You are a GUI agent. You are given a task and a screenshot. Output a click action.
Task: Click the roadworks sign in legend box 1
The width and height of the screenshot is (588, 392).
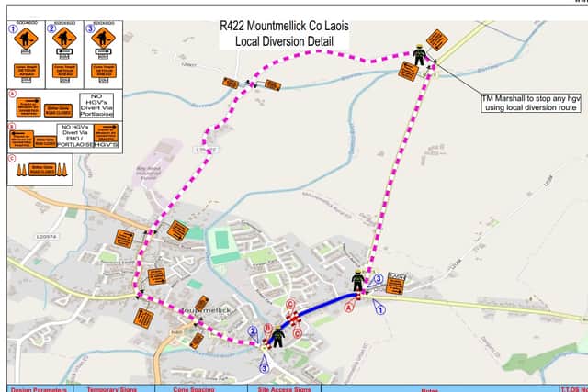(x=26, y=38)
